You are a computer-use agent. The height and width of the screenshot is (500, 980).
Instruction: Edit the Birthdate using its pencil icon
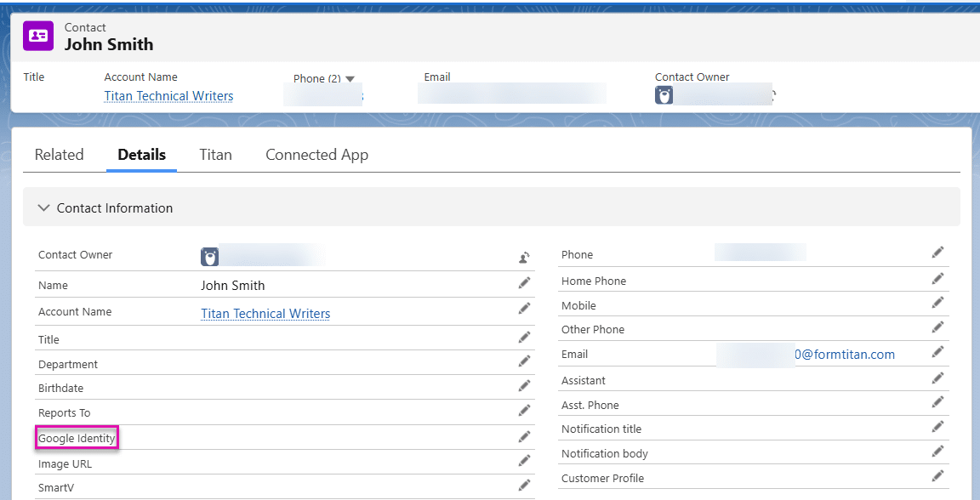click(525, 386)
